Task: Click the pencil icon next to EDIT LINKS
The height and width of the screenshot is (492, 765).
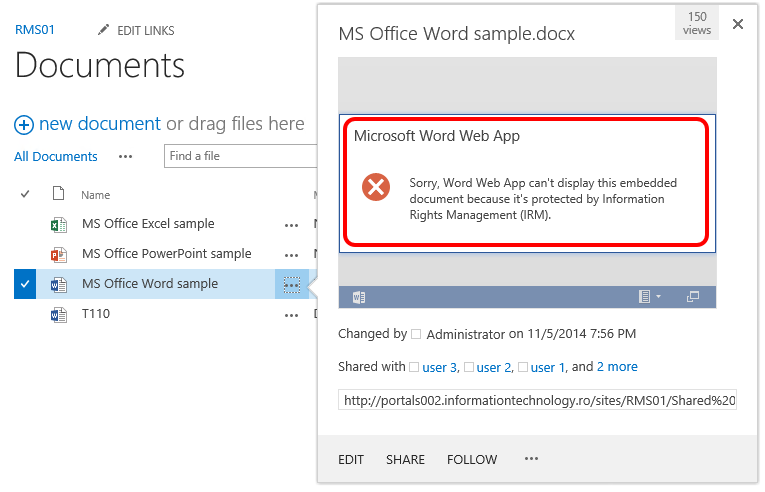Action: 103,30
